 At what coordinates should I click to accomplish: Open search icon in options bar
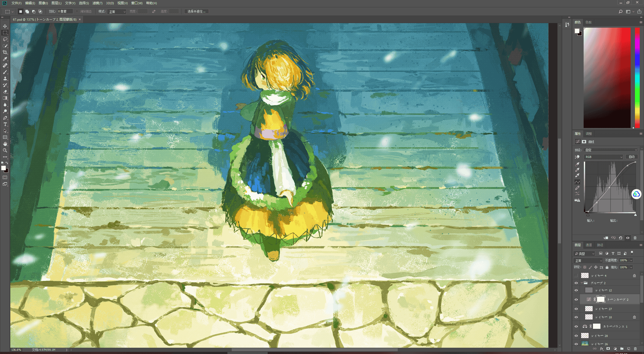620,12
